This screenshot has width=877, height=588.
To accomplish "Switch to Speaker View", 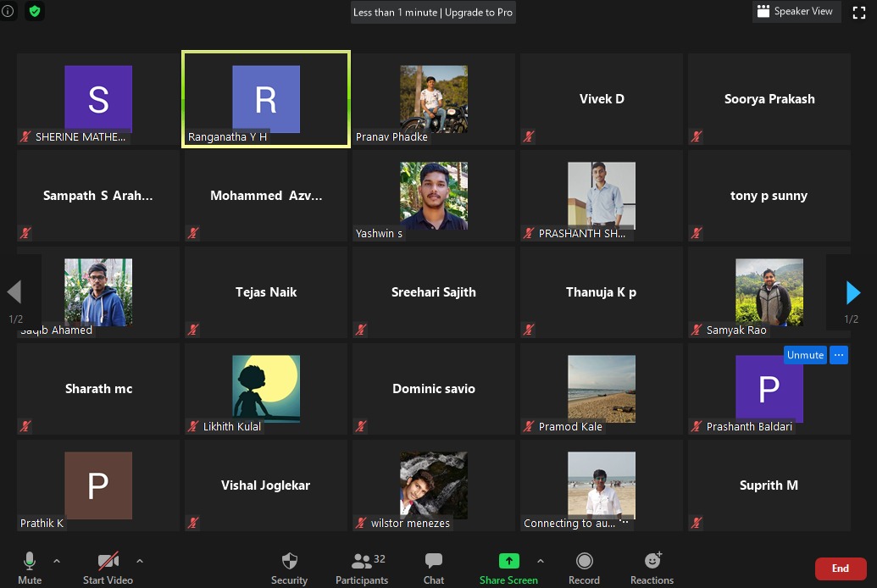I will [795, 12].
